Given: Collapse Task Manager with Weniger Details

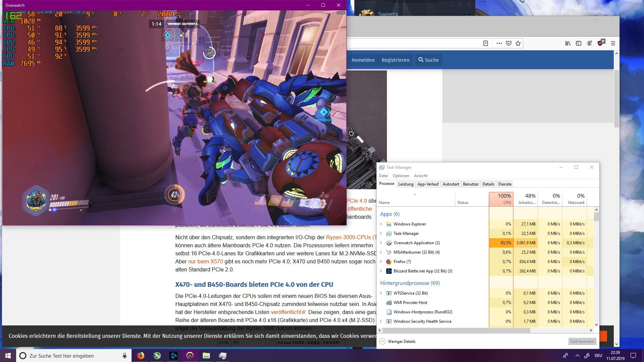Looking at the screenshot, I should pos(398,342).
